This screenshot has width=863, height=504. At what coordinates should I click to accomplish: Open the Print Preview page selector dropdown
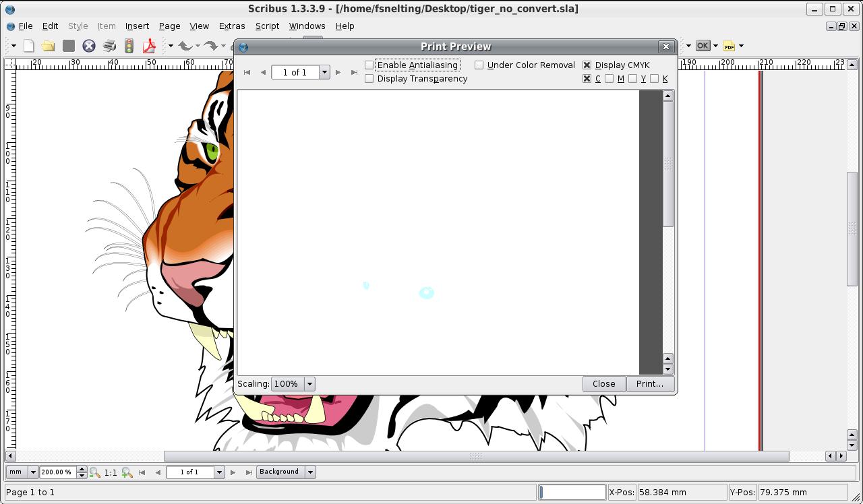coord(324,72)
